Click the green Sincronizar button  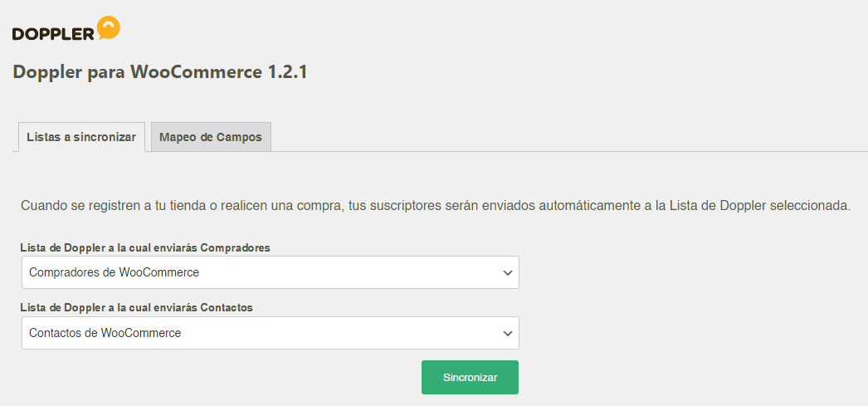470,377
